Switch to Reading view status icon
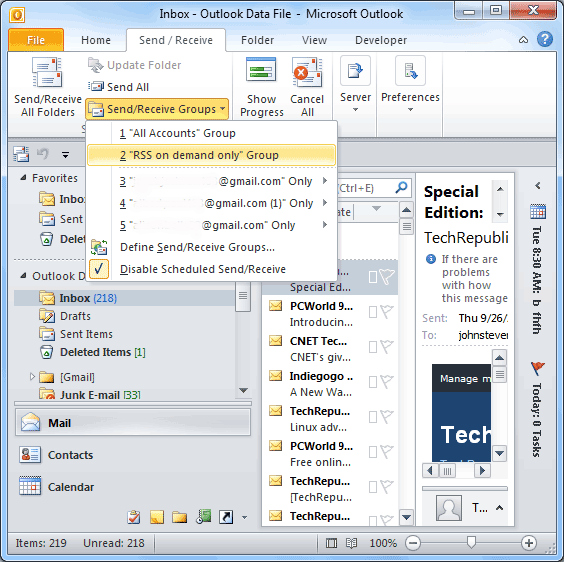Image resolution: width=564 pixels, height=562 pixels. [x=351, y=543]
